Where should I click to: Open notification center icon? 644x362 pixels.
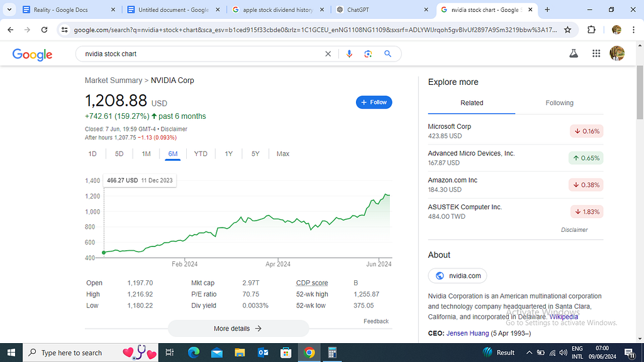630,353
